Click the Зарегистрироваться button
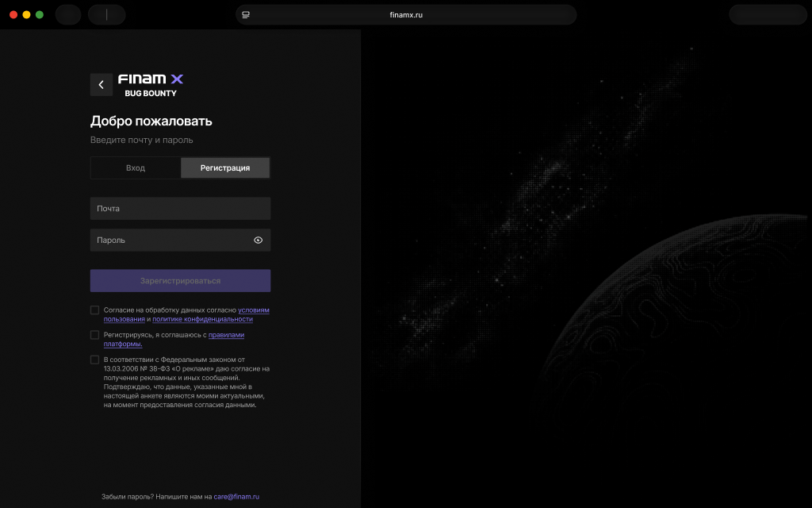Screen dimensions: 812x508 [x=180, y=280]
